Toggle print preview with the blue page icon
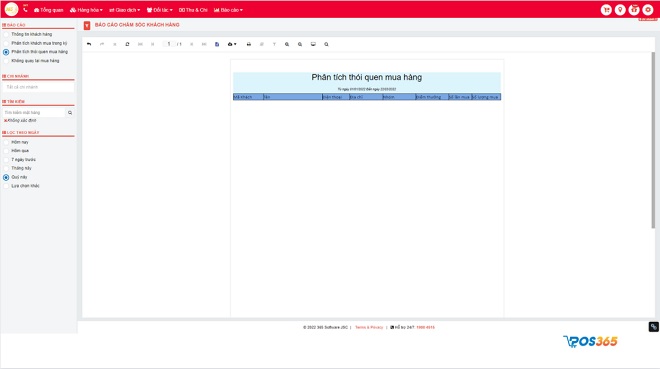The image size is (660, 369). (x=217, y=44)
